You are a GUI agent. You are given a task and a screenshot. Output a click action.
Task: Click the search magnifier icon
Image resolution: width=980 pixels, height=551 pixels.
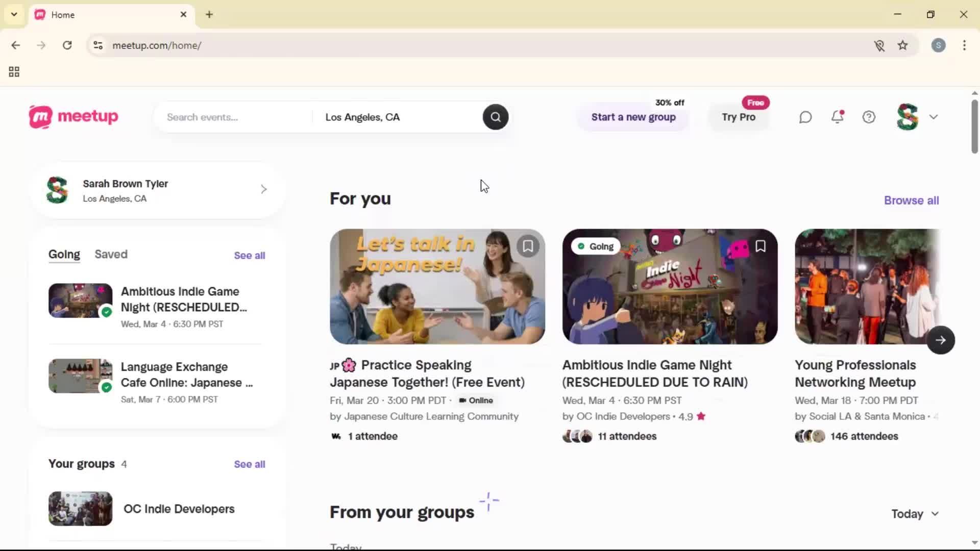pos(495,117)
